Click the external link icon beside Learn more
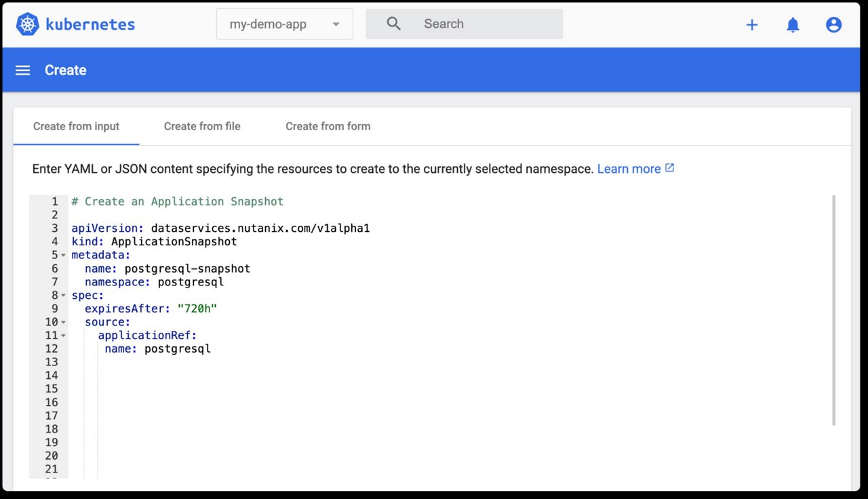 669,168
